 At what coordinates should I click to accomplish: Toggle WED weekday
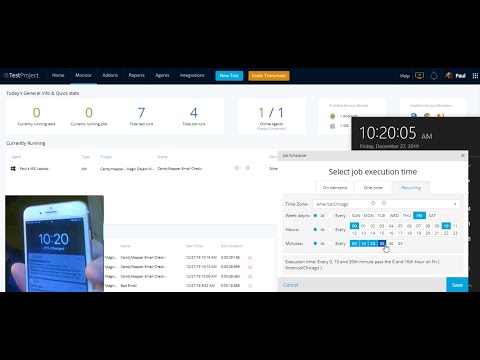(x=394, y=216)
